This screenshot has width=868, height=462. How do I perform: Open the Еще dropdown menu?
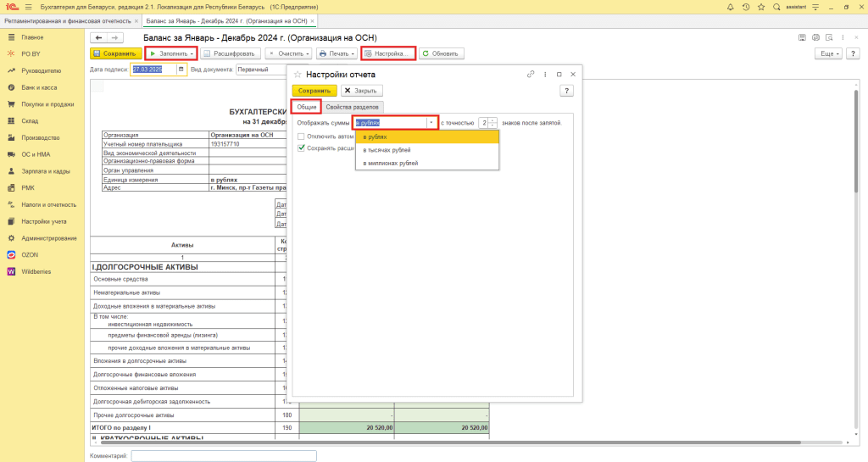tap(828, 53)
